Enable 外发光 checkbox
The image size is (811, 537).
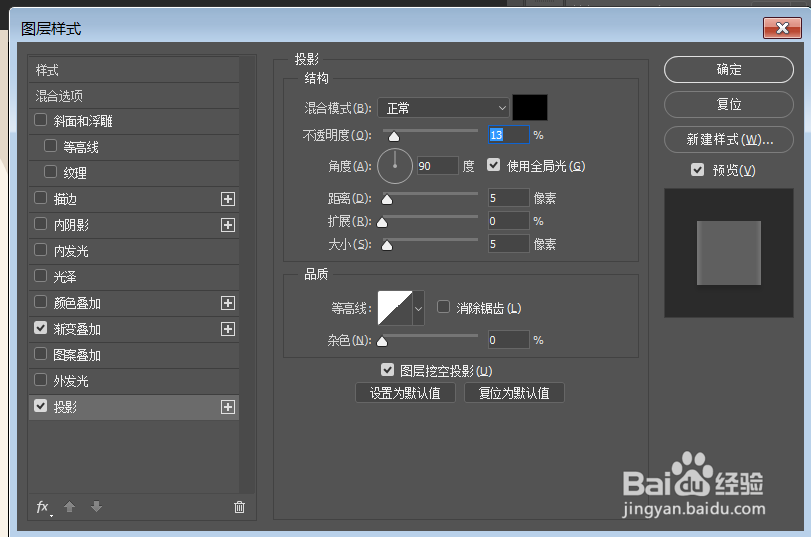(x=40, y=380)
